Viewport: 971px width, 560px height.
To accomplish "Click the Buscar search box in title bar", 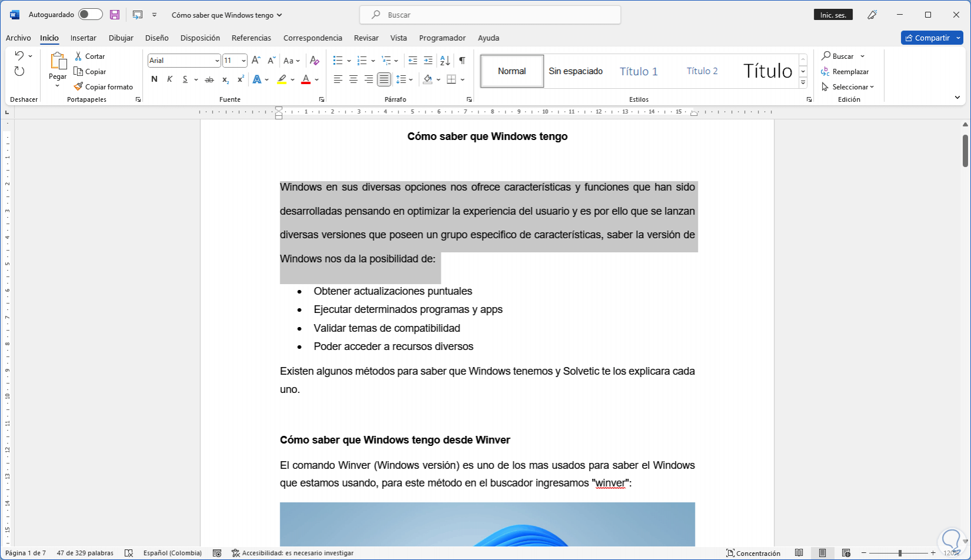I will click(x=490, y=15).
